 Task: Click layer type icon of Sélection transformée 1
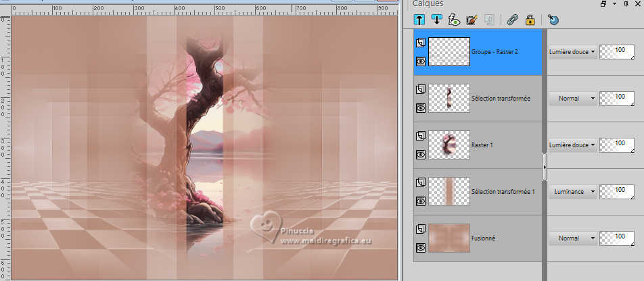tap(420, 182)
